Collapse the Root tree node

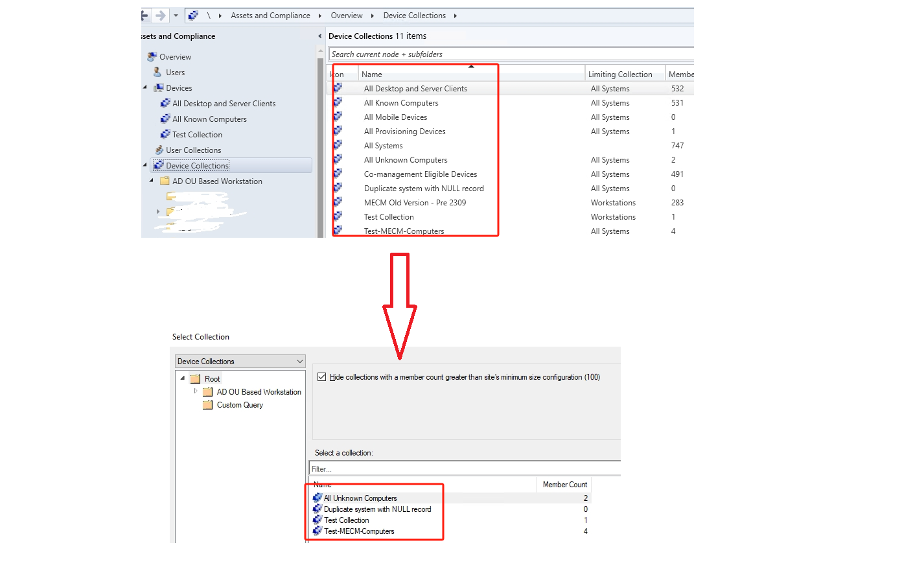pyautogui.click(x=182, y=378)
